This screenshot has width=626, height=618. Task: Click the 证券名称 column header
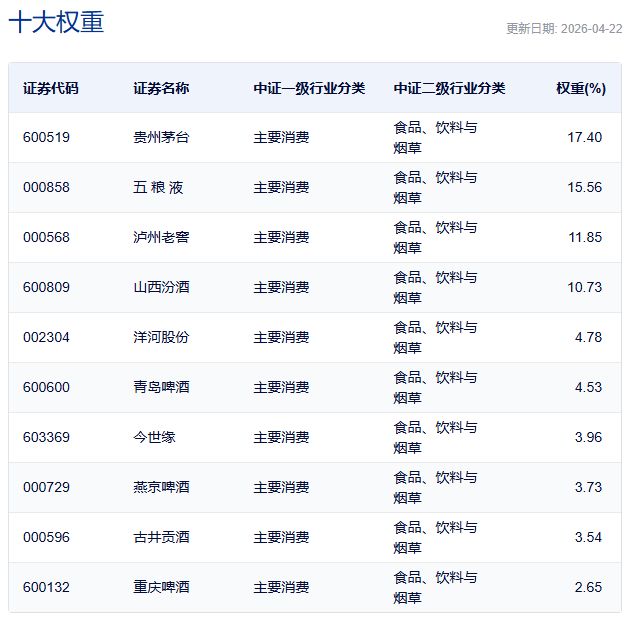tap(161, 88)
